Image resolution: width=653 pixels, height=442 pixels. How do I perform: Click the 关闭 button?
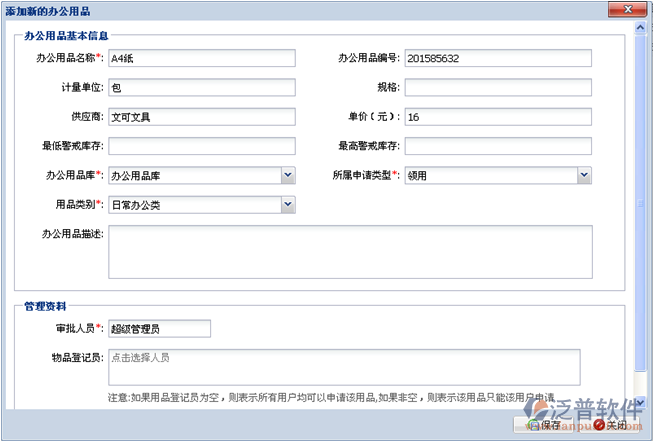tap(610, 425)
